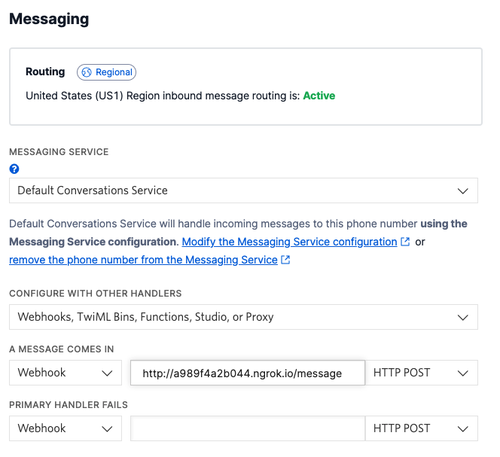Open Webhook dropdown under Primary Handler Fails

coord(65,428)
